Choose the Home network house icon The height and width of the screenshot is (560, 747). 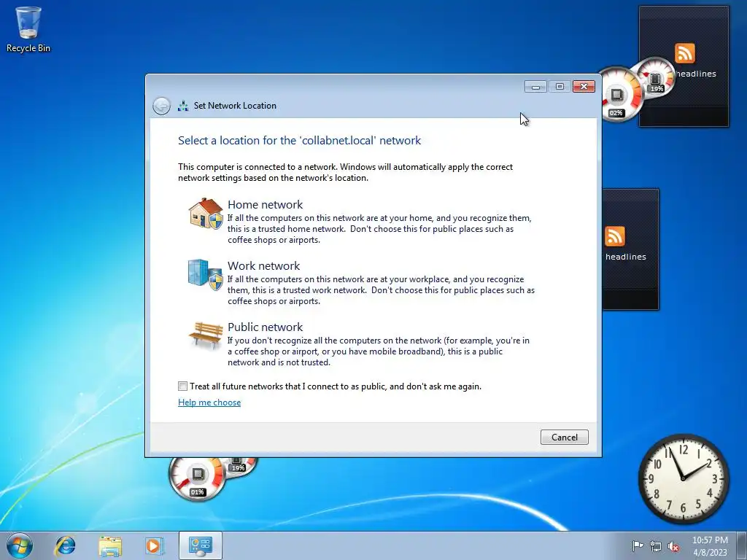tap(206, 214)
